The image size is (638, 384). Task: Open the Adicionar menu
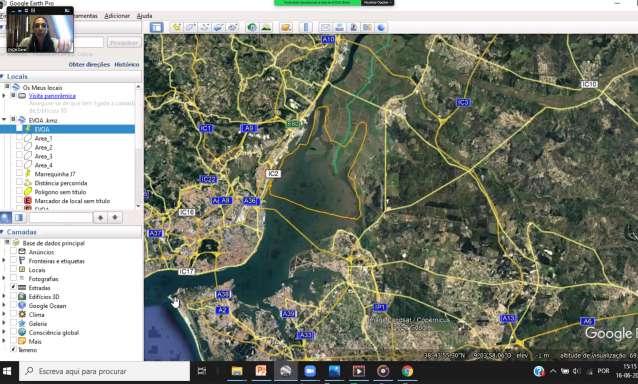[117, 16]
